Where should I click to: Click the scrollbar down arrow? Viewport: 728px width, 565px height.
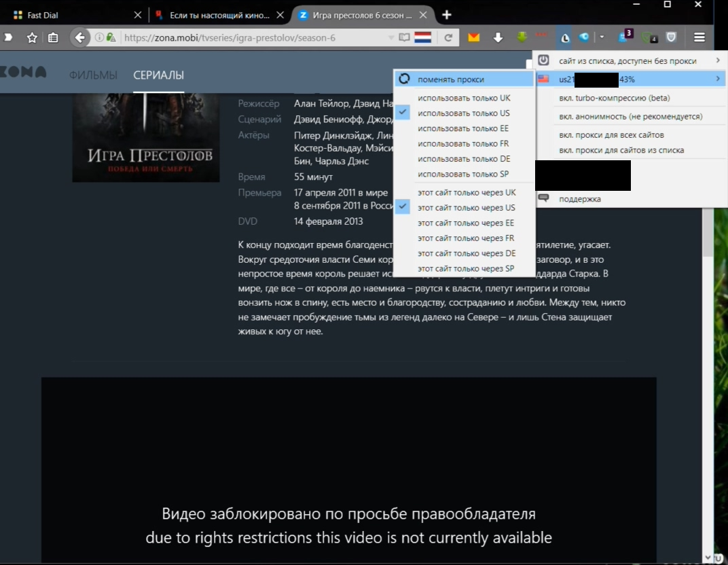click(708, 557)
